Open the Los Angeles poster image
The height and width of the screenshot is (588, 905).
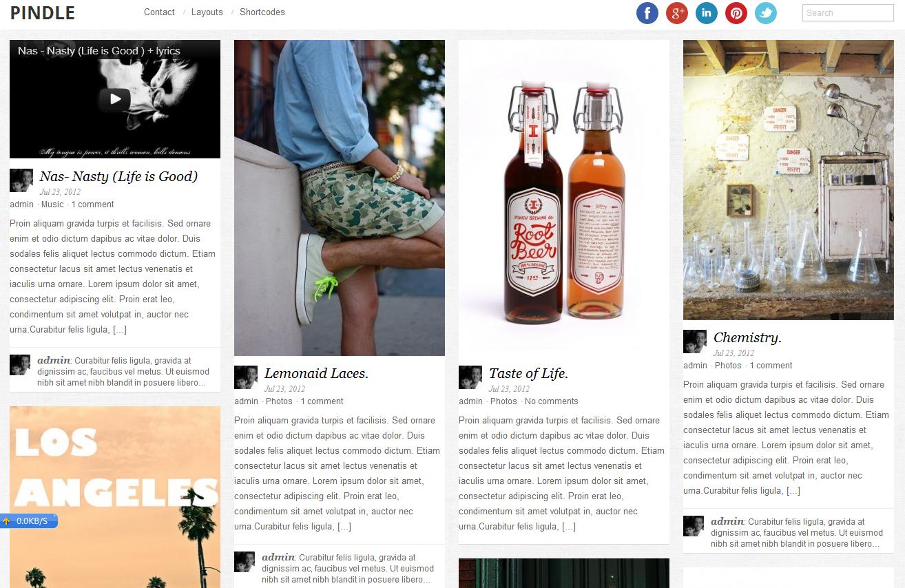click(x=115, y=497)
